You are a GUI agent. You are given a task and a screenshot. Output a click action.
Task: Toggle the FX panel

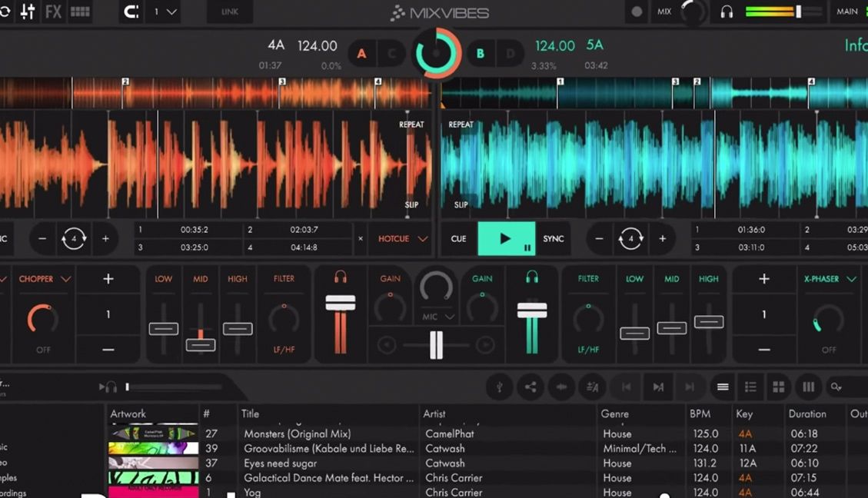click(54, 12)
